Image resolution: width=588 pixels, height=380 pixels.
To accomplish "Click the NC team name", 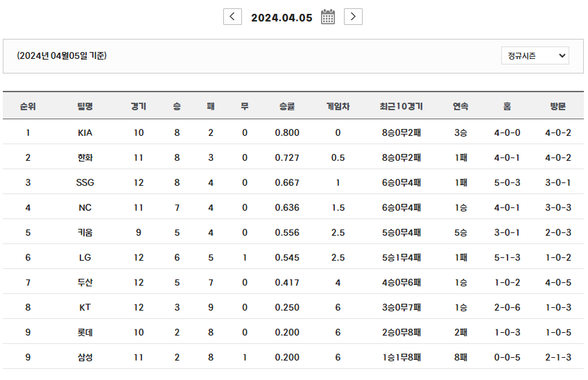I will 85,208.
